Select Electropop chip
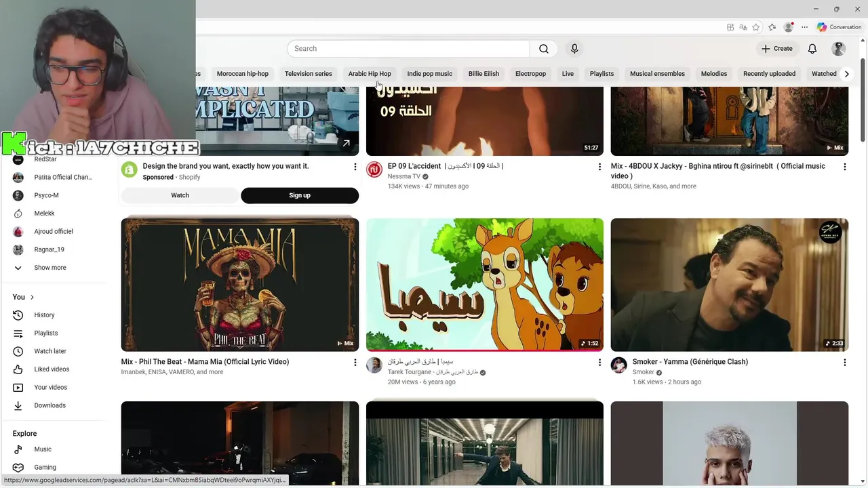 click(x=530, y=74)
